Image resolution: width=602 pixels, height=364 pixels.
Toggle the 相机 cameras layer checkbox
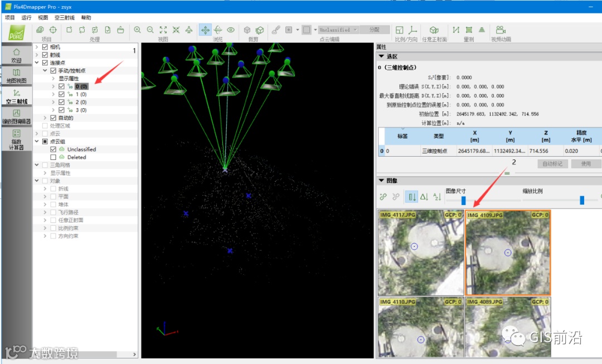coord(45,47)
